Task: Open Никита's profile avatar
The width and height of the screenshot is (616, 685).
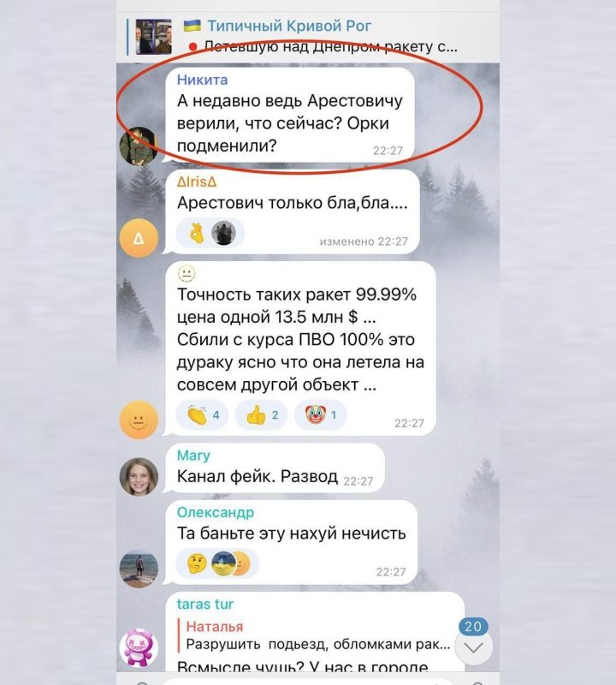Action: 139,146
